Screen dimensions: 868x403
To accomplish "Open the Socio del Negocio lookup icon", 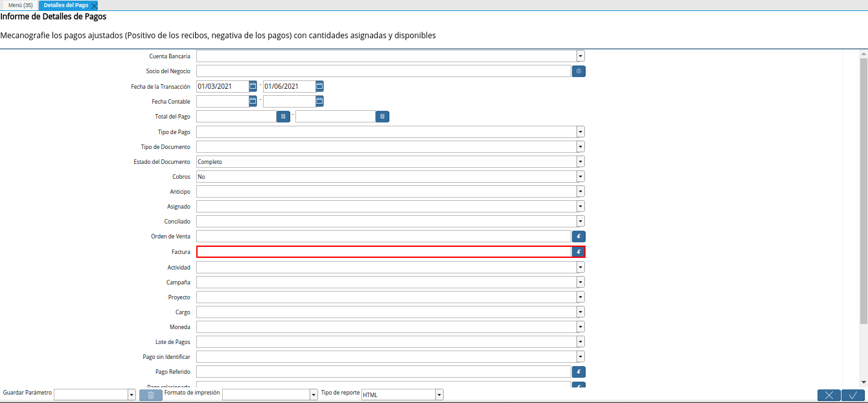I will (x=578, y=71).
